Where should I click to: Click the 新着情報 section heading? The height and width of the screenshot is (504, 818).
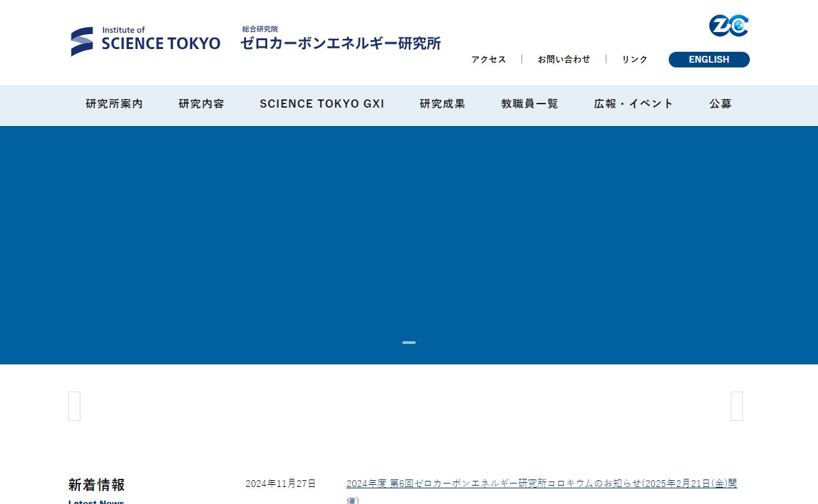point(97,485)
